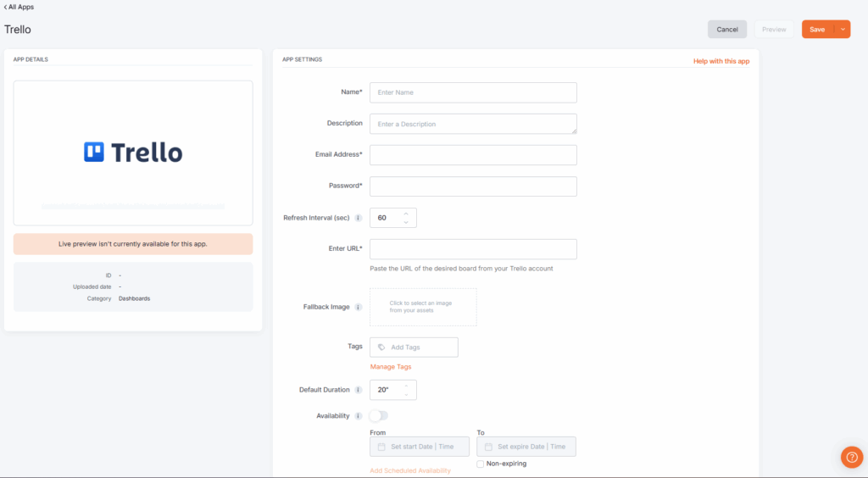Enable the Availability toggle switch

click(379, 416)
